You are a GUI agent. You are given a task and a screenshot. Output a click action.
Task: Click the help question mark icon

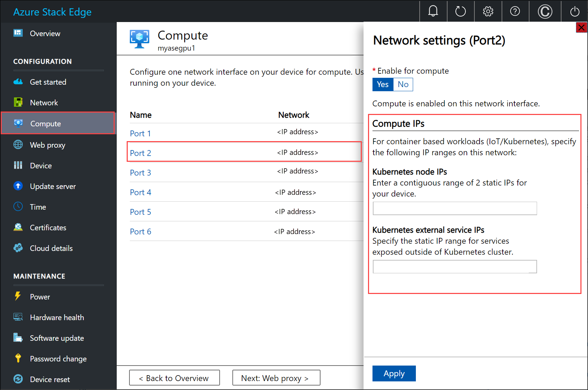tap(515, 11)
